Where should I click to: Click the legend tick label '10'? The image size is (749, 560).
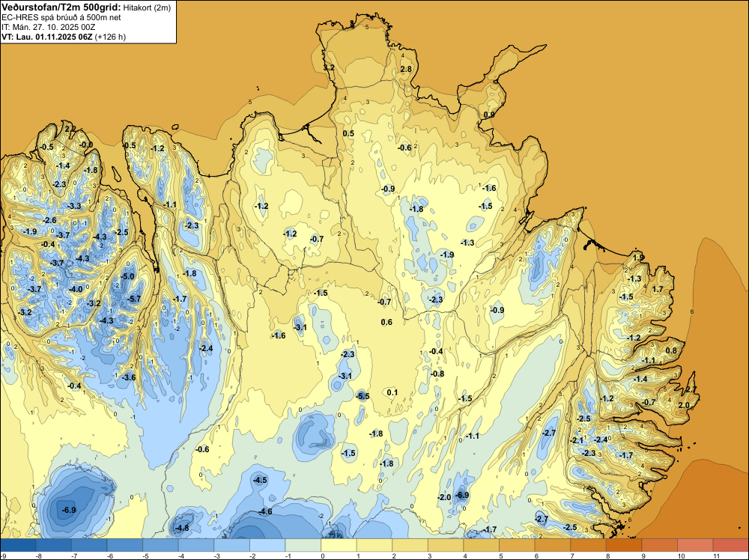pyautogui.click(x=679, y=556)
